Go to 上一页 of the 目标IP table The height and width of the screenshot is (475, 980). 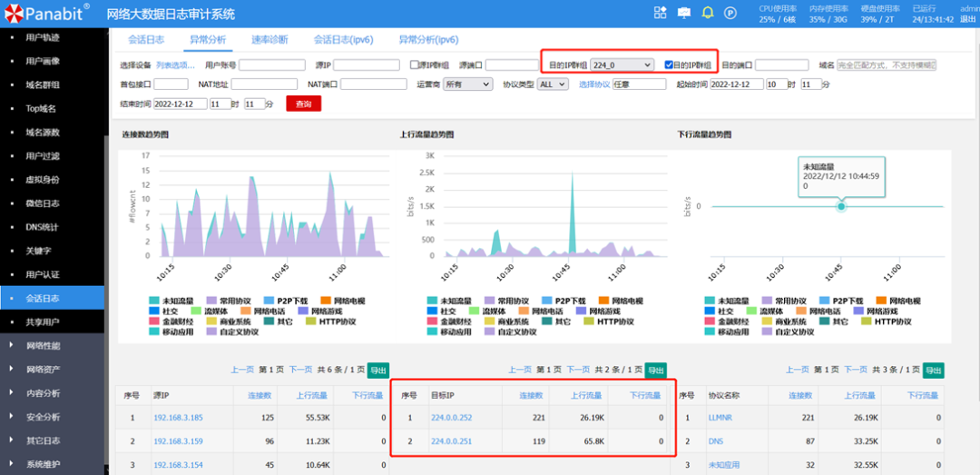coord(520,370)
